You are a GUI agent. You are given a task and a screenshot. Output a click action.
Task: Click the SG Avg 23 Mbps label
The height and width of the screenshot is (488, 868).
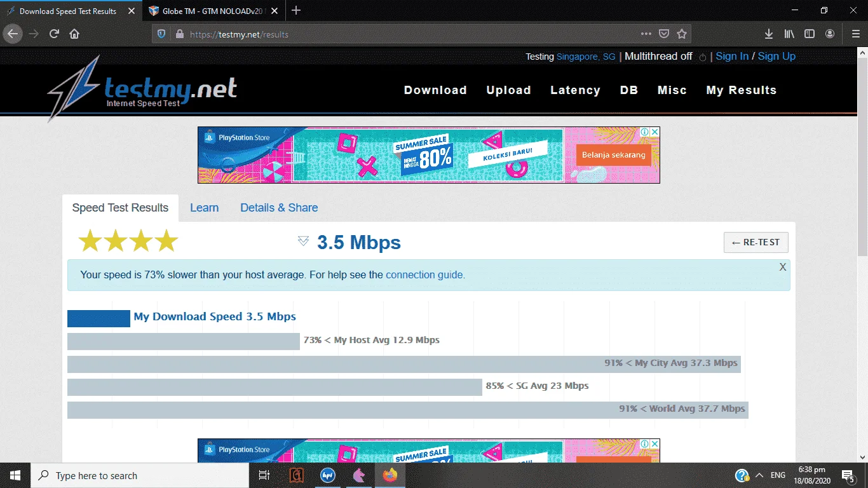(537, 386)
